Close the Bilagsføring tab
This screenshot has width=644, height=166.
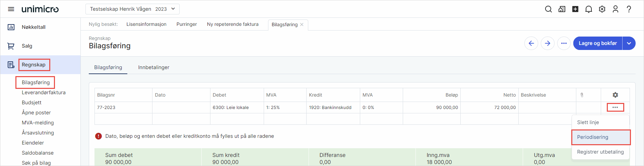click(x=302, y=24)
